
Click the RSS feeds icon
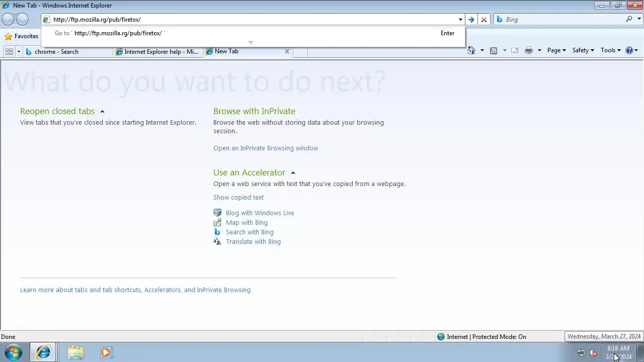[494, 50]
